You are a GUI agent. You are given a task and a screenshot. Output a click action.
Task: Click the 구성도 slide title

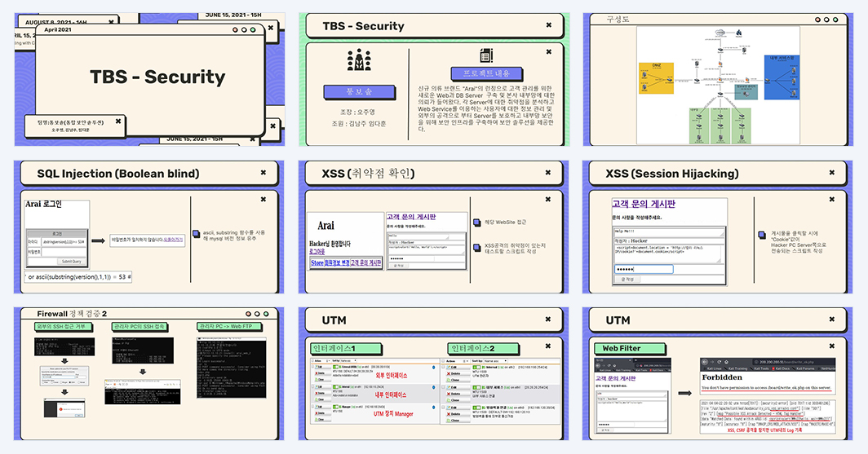pyautogui.click(x=618, y=19)
